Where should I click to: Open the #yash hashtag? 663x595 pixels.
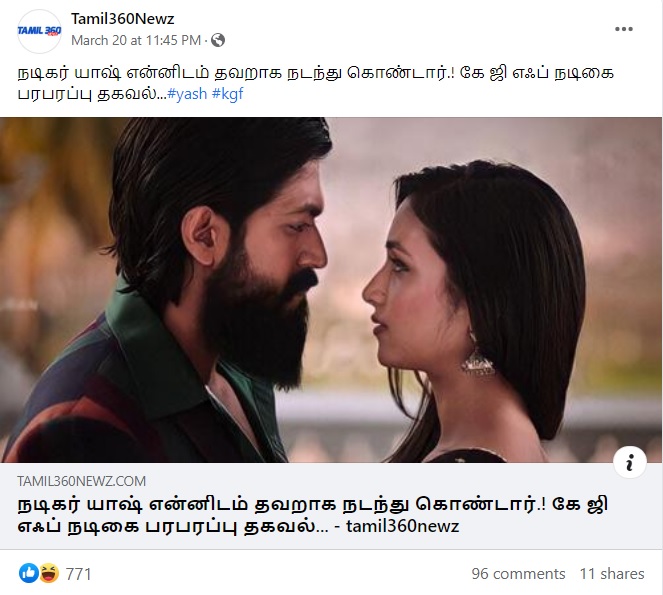click(187, 93)
